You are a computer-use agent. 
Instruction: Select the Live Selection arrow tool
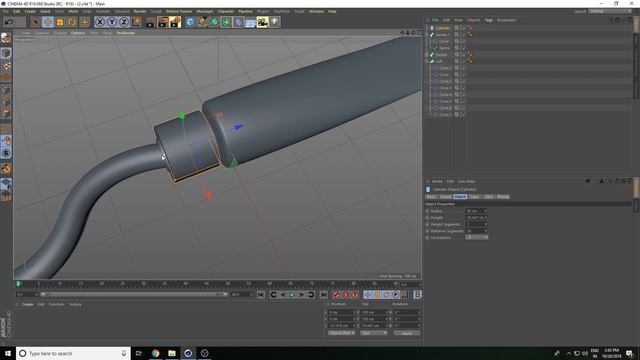[36, 22]
